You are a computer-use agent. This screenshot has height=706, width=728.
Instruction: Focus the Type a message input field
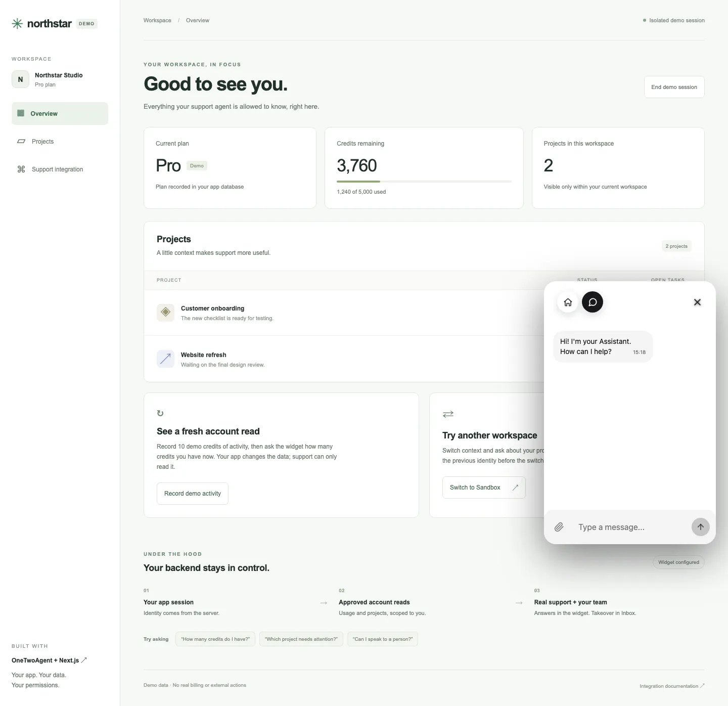pyautogui.click(x=629, y=527)
